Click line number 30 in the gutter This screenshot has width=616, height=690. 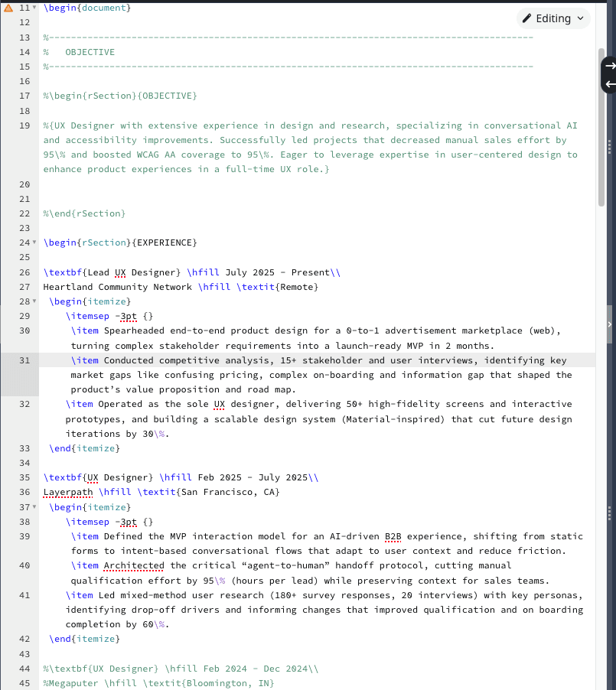24,330
